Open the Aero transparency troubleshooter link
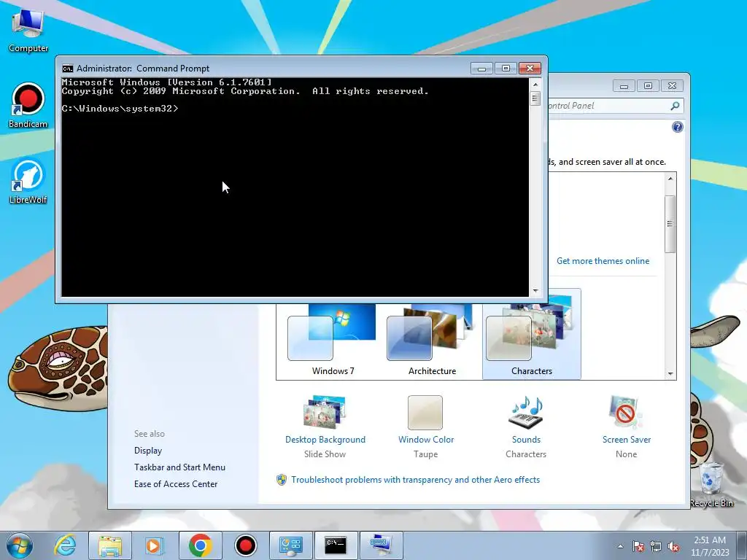Viewport: 747px width, 560px height. pos(415,480)
